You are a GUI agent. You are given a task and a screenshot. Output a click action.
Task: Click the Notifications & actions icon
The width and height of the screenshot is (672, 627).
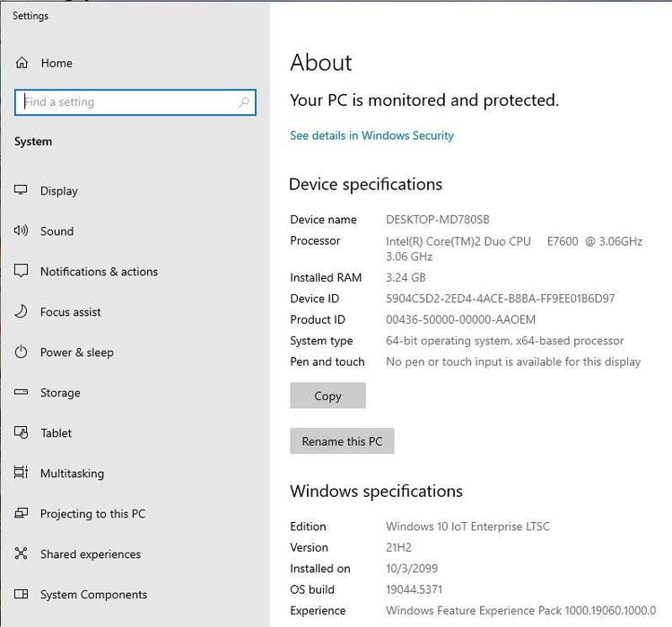[21, 271]
